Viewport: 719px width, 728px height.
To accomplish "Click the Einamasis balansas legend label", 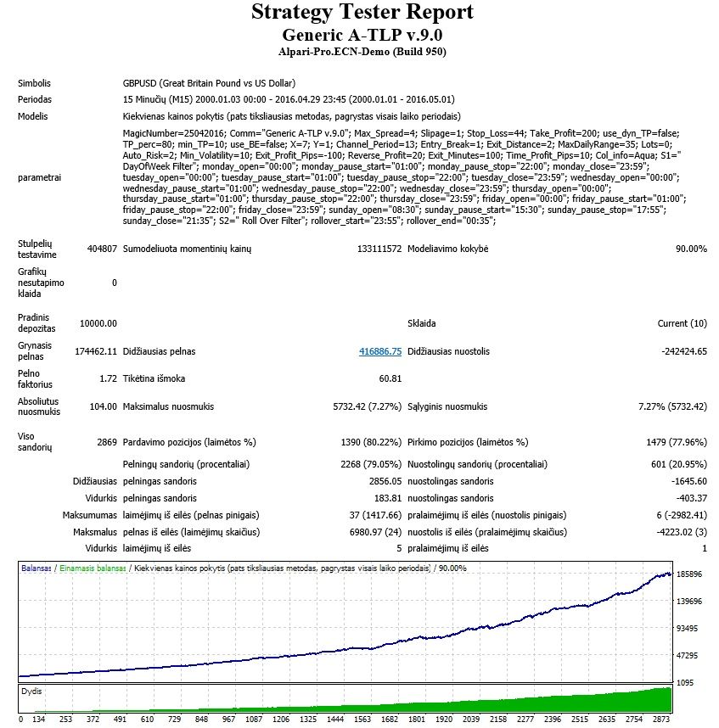I will pyautogui.click(x=93, y=568).
